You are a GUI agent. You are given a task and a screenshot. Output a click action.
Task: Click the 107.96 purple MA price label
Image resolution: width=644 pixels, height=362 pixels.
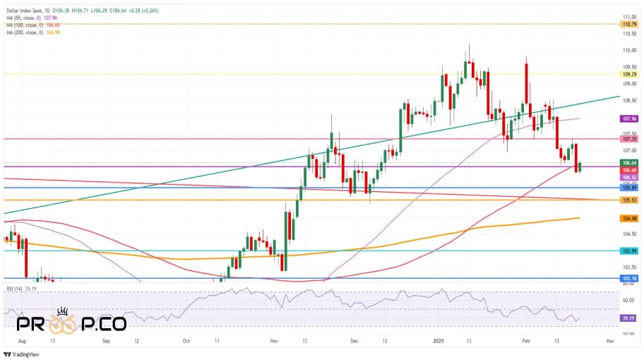tap(629, 119)
